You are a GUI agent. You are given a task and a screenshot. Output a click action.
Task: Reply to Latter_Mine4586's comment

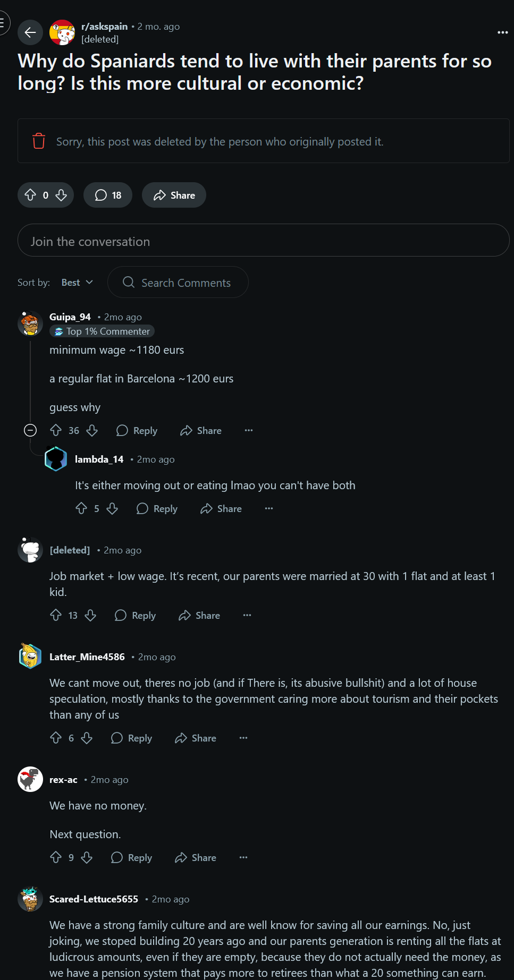[131, 738]
